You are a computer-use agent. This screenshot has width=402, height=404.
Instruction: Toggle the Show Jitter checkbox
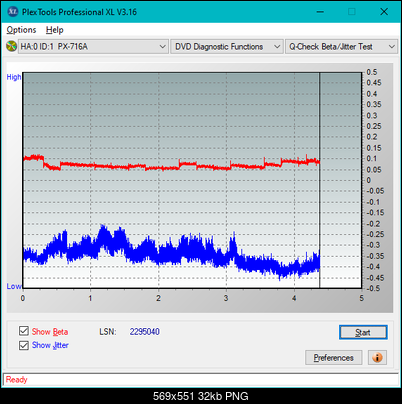coord(24,345)
